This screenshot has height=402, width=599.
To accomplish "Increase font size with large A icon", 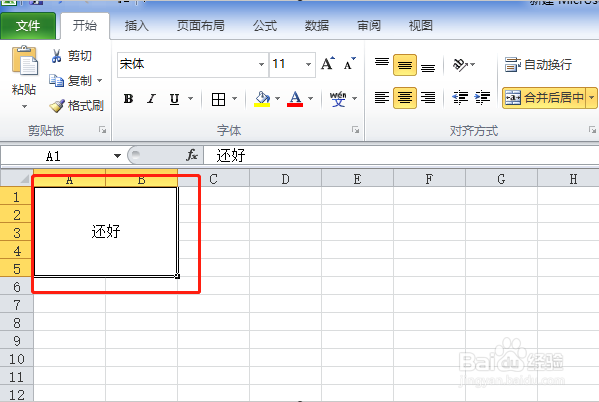I will (x=327, y=64).
